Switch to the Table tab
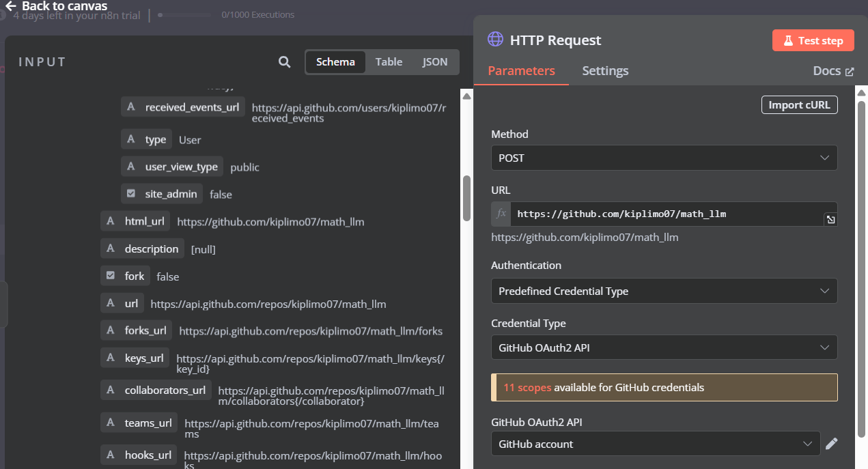 (x=389, y=61)
